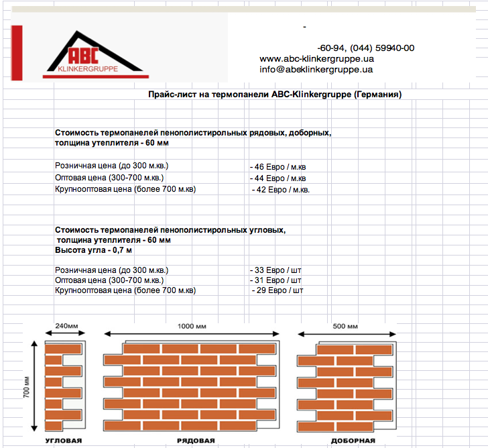Select 'толщина утеплителя - 60 мм' under угловых heading
This screenshot has width=488, height=448.
(x=113, y=240)
